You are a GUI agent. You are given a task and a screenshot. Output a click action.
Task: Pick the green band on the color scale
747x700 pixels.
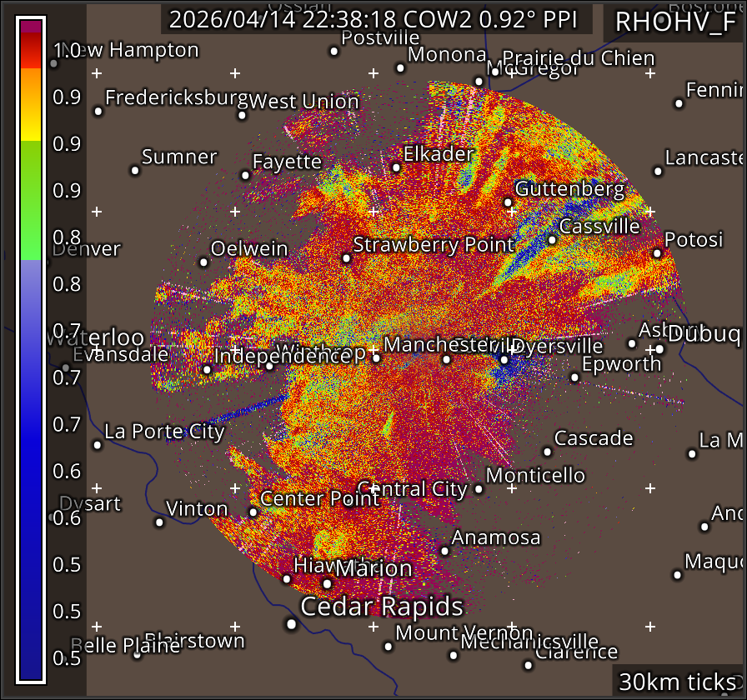(31, 200)
